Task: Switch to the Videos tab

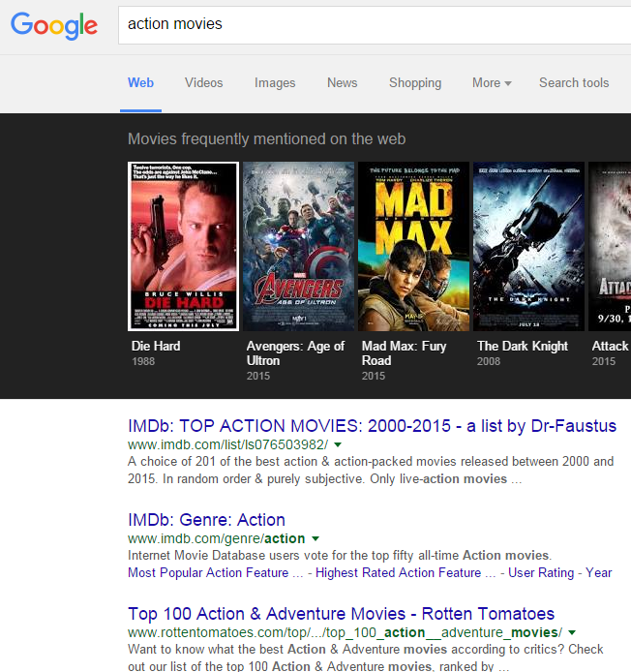Action: click(x=204, y=82)
